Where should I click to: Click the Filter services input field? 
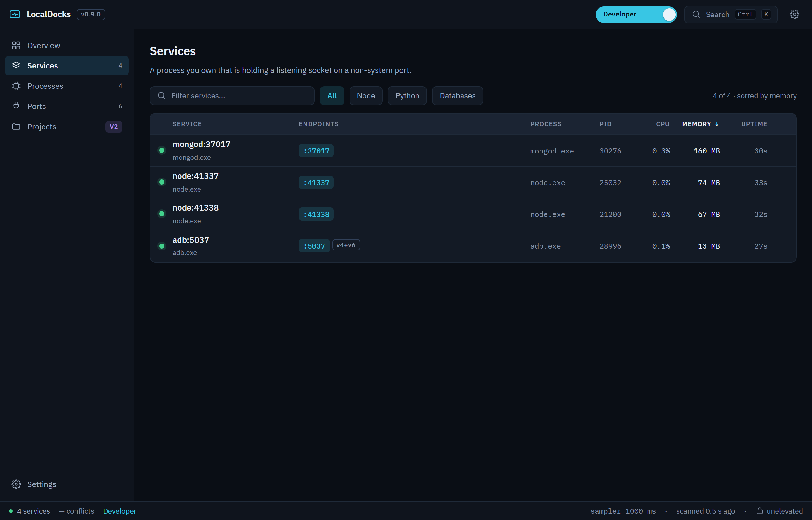pyautogui.click(x=232, y=95)
